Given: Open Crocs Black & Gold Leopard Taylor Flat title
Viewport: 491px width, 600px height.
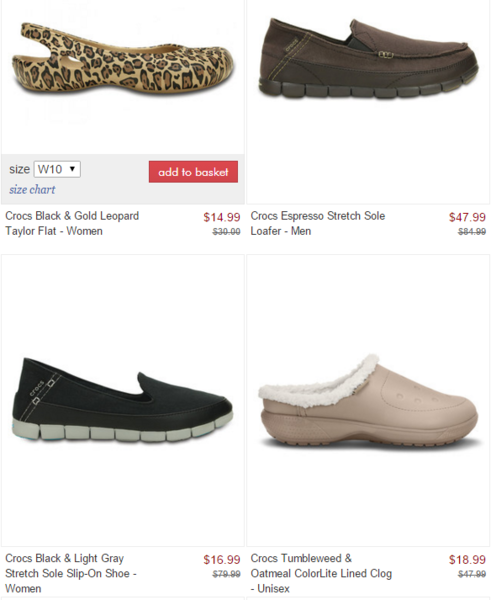Looking at the screenshot, I should [72, 223].
